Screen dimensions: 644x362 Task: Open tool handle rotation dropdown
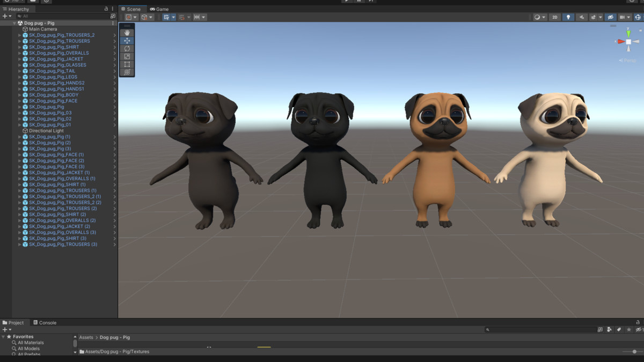pyautogui.click(x=147, y=17)
